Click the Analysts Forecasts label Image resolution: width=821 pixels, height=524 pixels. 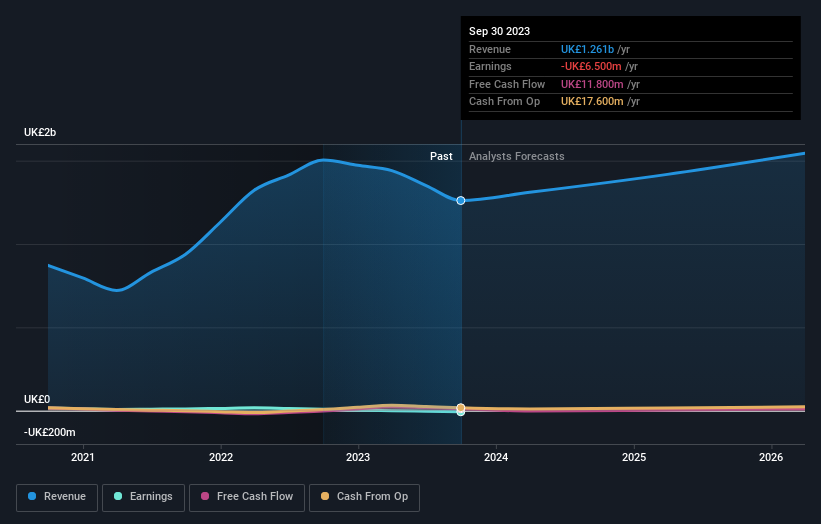point(516,156)
